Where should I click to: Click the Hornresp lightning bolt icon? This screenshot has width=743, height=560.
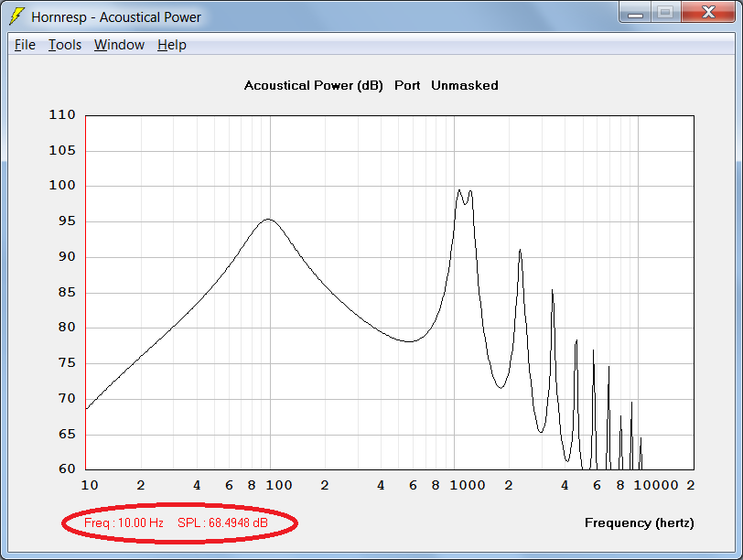[x=16, y=16]
